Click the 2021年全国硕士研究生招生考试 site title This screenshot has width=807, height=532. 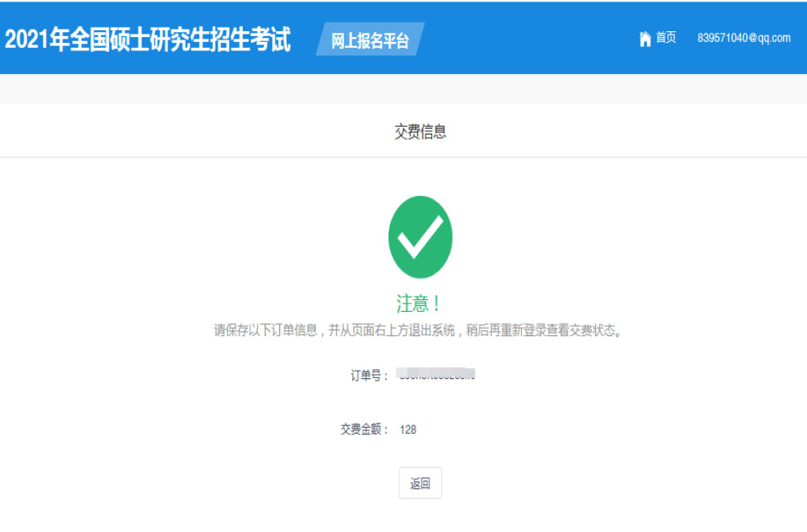[148, 40]
